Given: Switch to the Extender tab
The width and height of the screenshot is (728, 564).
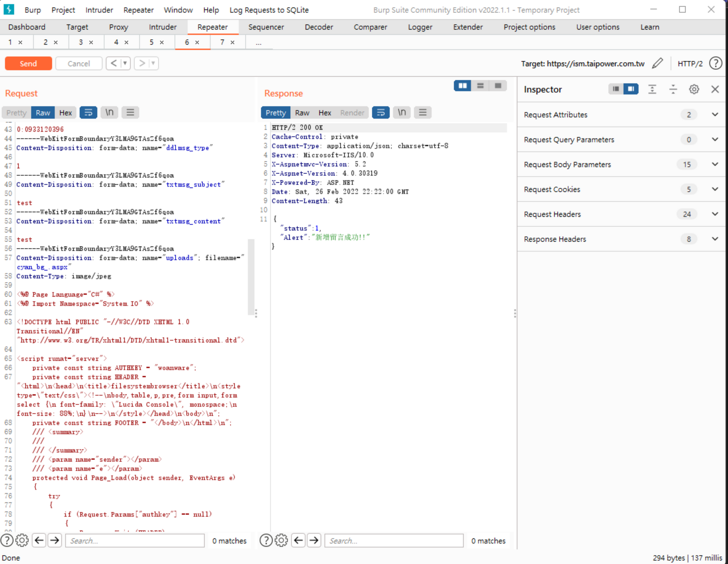Looking at the screenshot, I should [x=468, y=27].
